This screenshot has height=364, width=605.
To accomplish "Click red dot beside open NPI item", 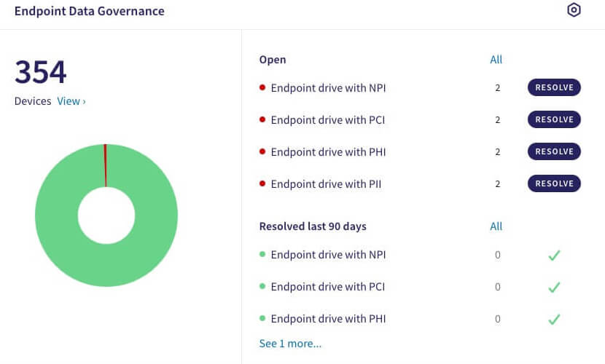I will [x=262, y=88].
